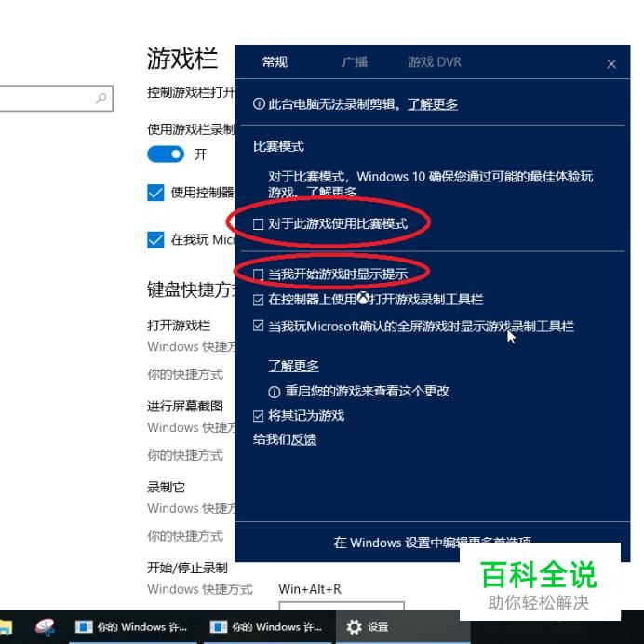Enable 对于此游戏使用比赛模式 checkbox

[258, 224]
